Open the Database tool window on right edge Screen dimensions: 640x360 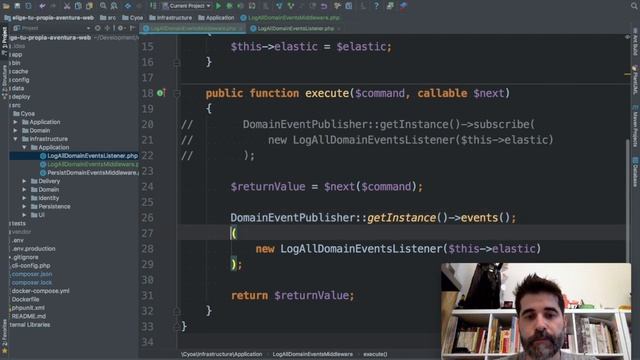635,173
